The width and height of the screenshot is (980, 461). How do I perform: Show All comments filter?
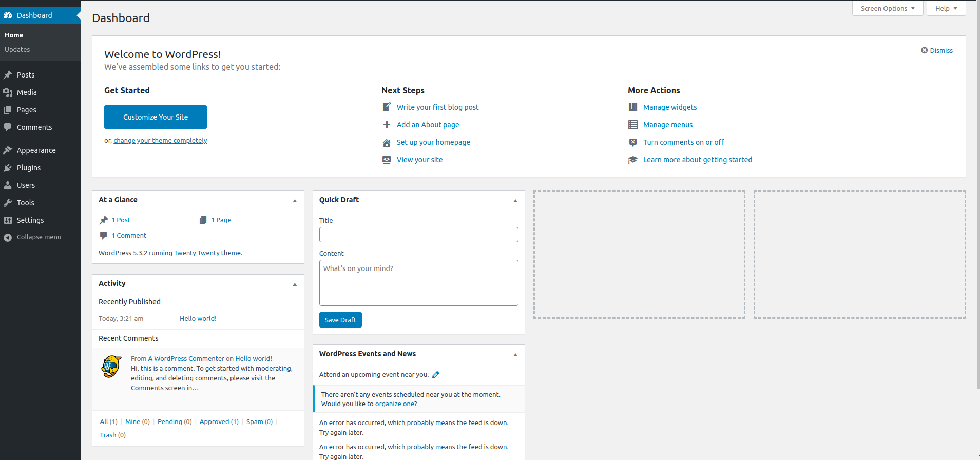tap(108, 422)
